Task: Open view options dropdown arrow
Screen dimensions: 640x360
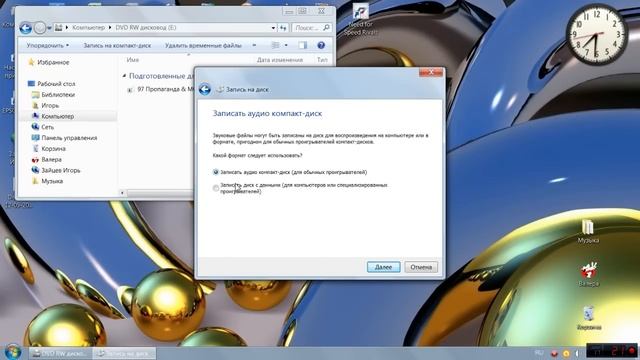Action: (x=286, y=45)
